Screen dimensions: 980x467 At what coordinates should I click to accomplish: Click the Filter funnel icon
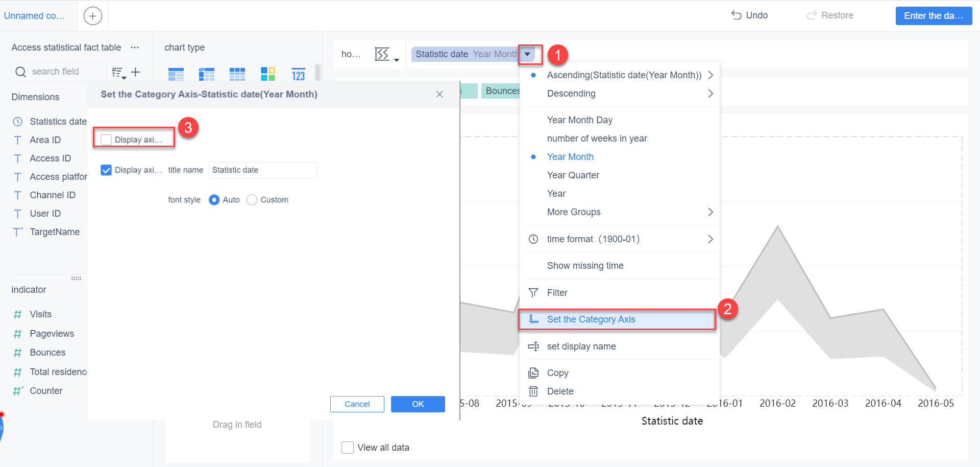click(533, 293)
